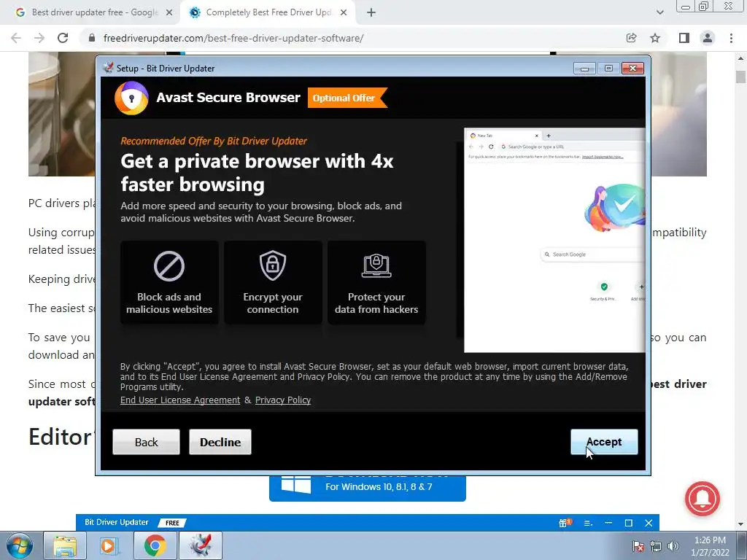Image resolution: width=747 pixels, height=560 pixels.
Task: Navigate forward in Chrome
Action: coord(39,38)
